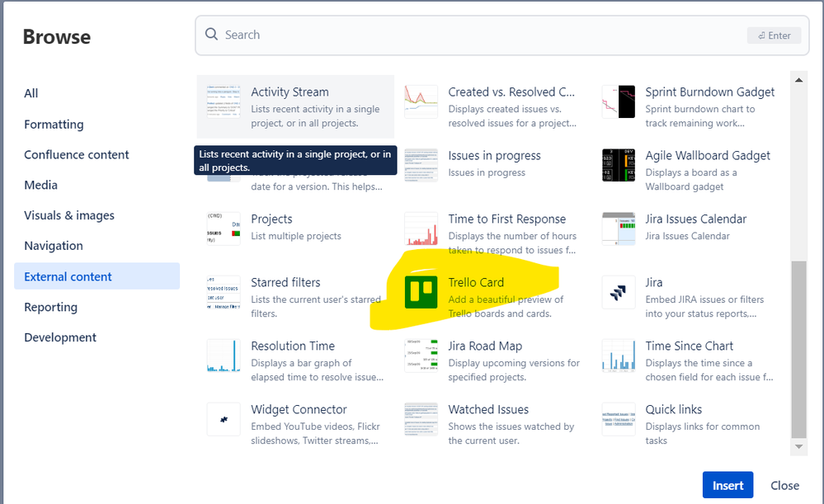
Task: Choose the Quick links thumbnail
Action: tap(619, 419)
